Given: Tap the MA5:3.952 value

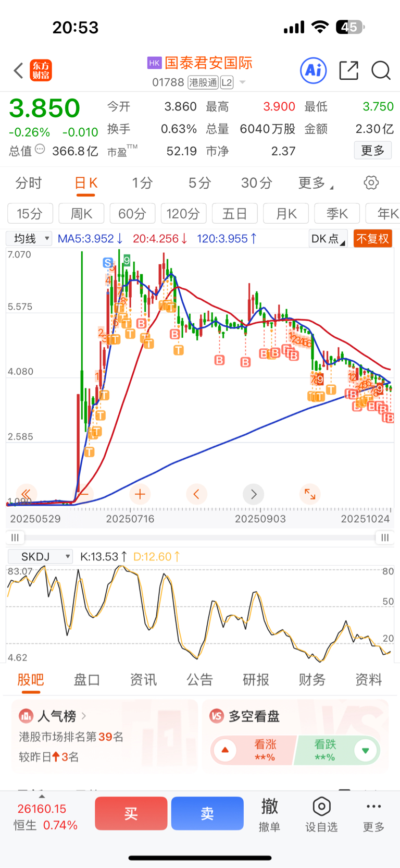Looking at the screenshot, I should (x=90, y=239).
